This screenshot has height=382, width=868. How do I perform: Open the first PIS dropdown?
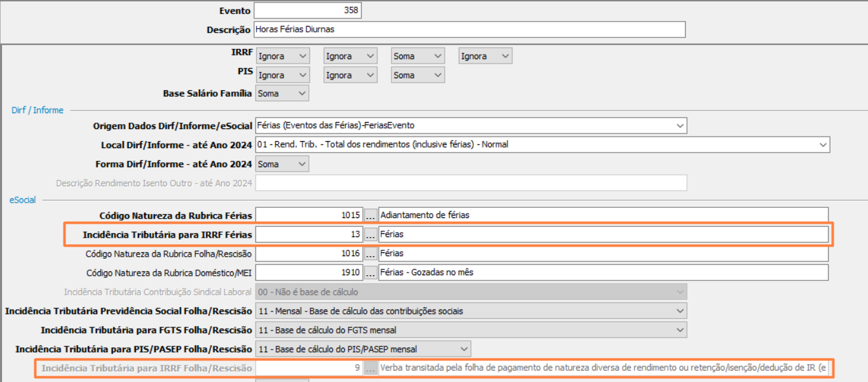pyautogui.click(x=283, y=75)
